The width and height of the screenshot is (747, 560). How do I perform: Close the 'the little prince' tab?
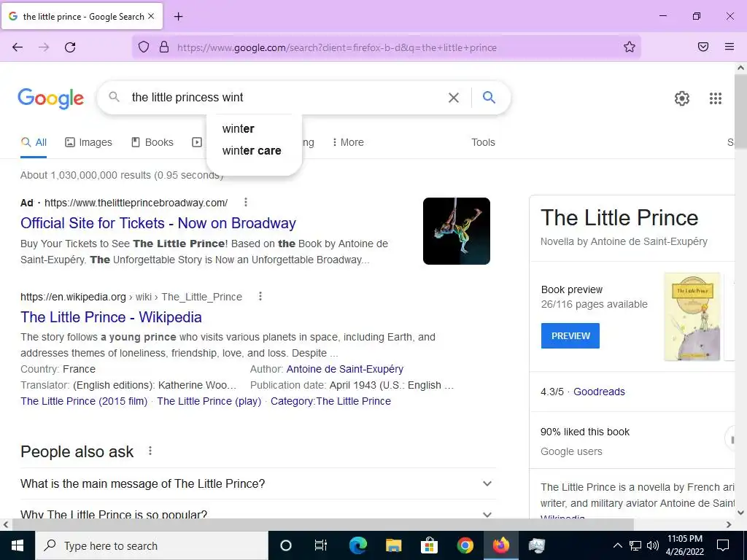[151, 16]
